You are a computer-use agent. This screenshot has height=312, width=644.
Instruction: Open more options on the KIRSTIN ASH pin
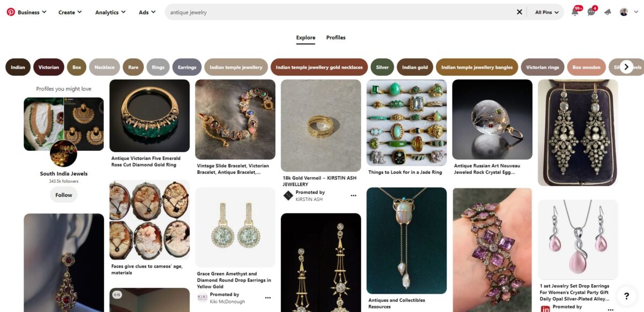click(x=353, y=195)
